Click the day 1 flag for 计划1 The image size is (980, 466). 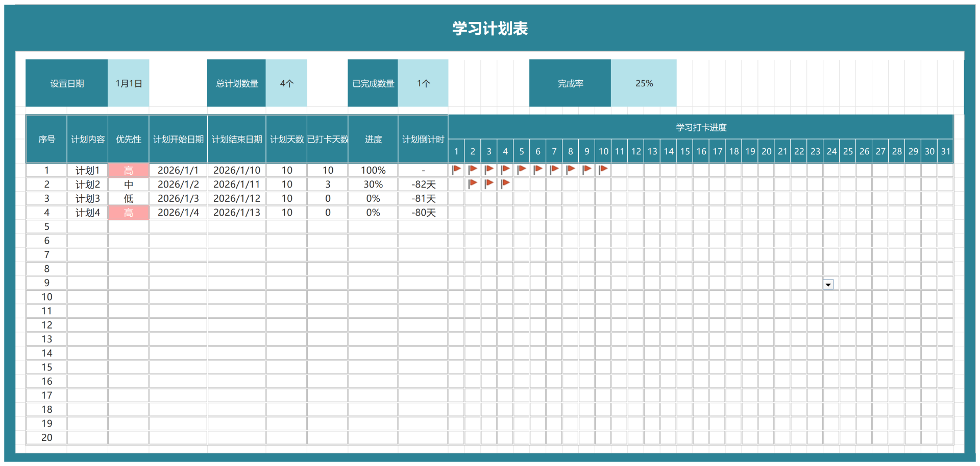tap(456, 169)
